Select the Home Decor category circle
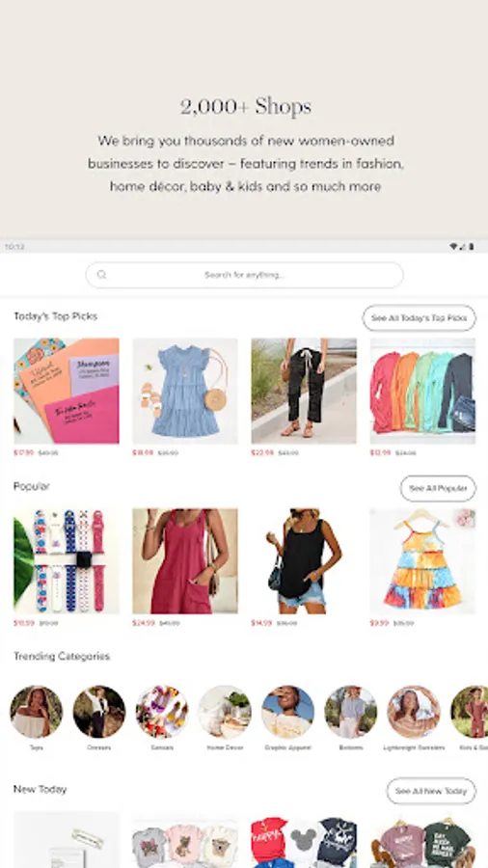The width and height of the screenshot is (488, 868). [225, 712]
